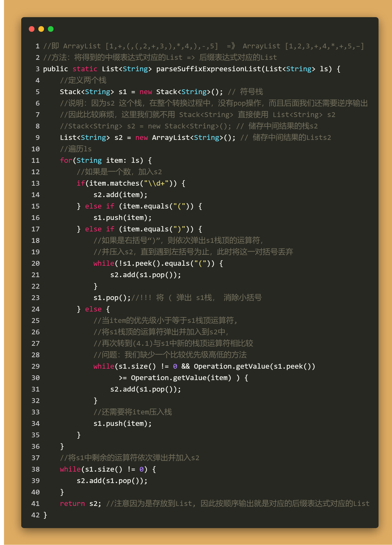Screen dimensions: 392x545
Task: Click 's2.add(s1.pop());' on line 21
Action: [146, 275]
